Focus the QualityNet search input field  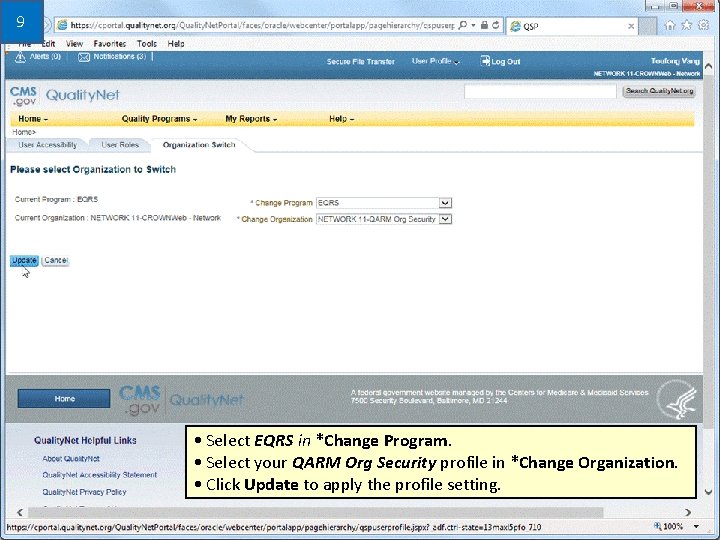540,91
